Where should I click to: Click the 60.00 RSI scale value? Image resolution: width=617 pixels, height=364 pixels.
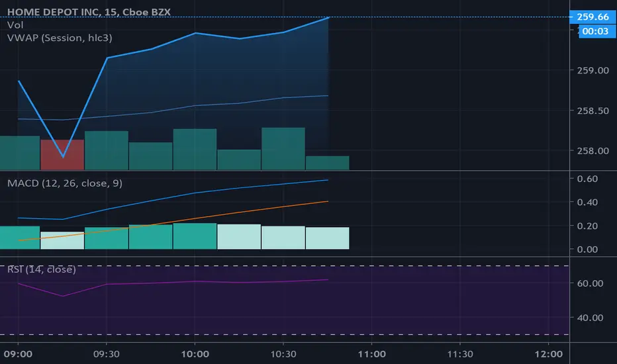[x=590, y=283]
